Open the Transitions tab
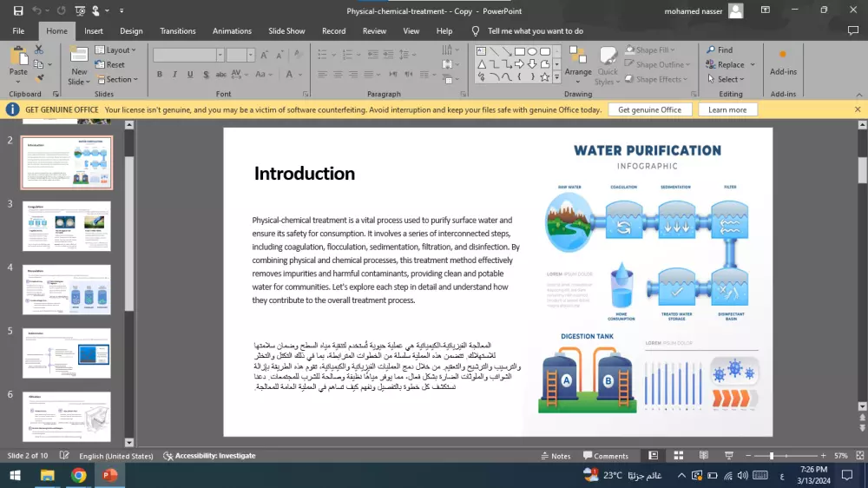 coord(178,31)
